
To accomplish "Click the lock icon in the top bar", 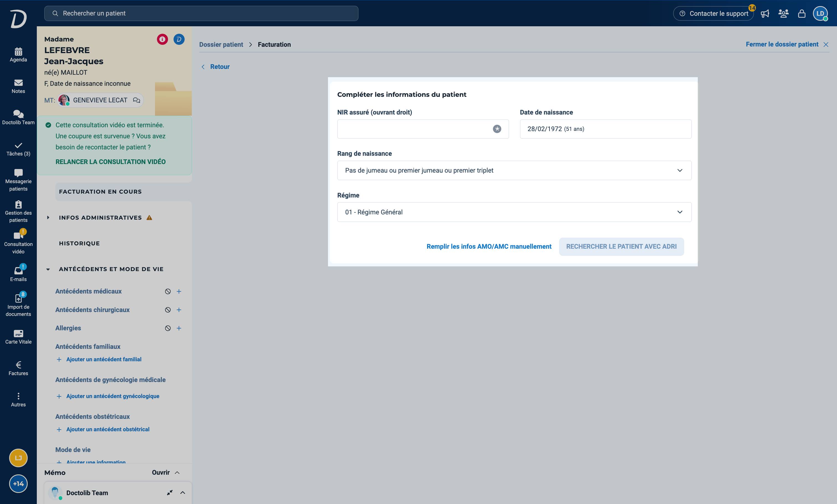I will 802,14.
